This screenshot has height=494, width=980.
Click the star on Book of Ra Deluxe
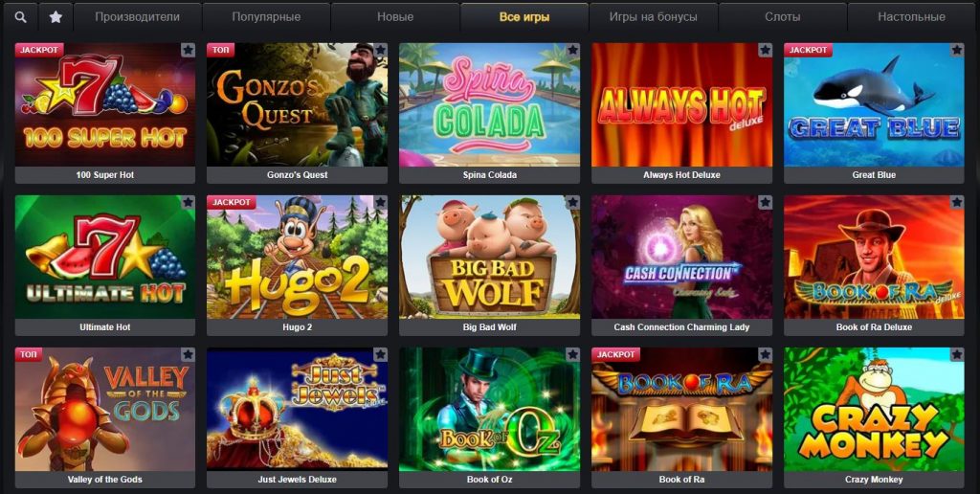tap(957, 203)
